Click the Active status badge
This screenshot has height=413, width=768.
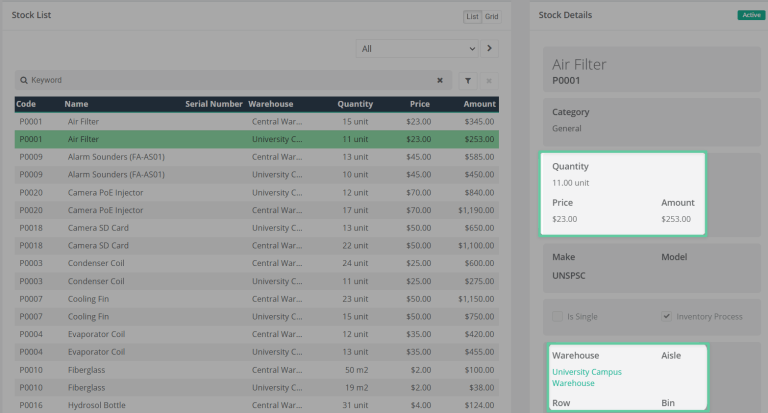(x=749, y=15)
